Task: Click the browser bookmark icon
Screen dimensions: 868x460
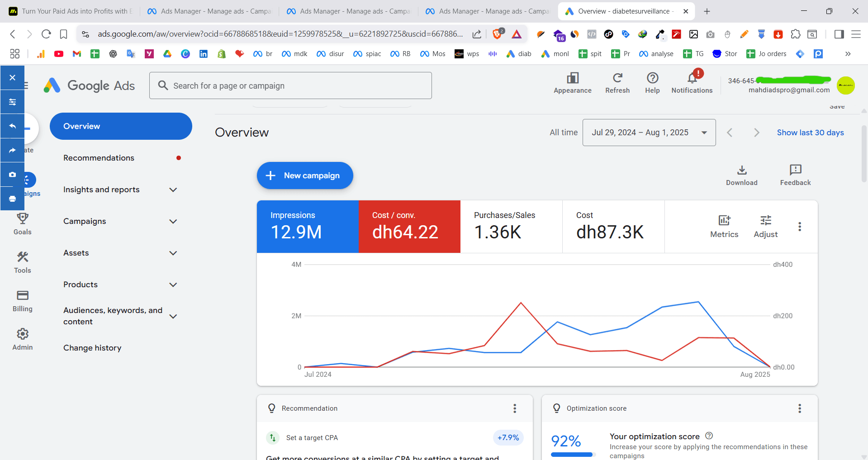Action: (64, 34)
